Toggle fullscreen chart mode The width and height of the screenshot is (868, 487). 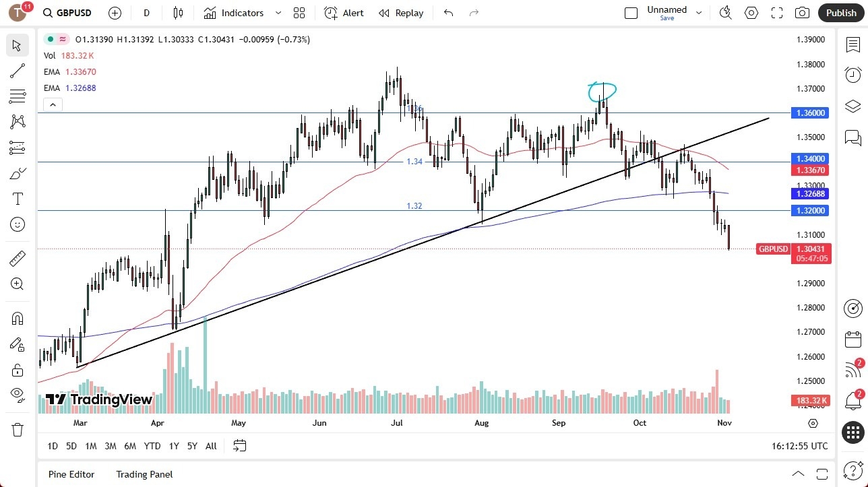776,13
